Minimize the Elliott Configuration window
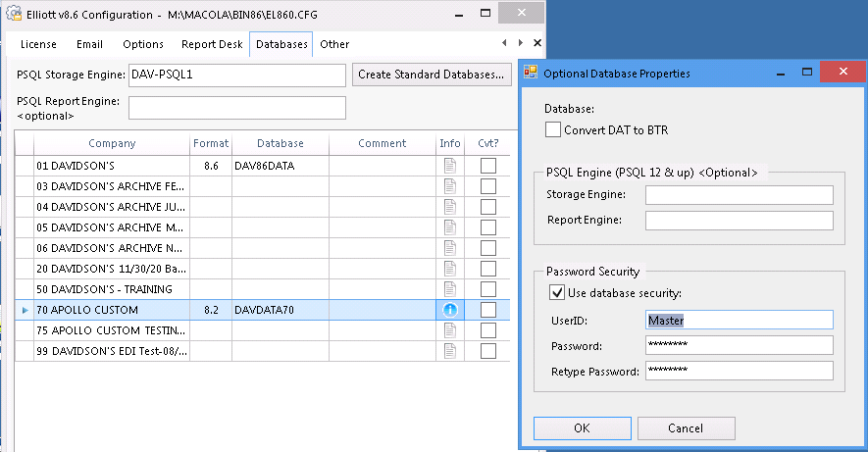This screenshot has width=868, height=452. (459, 14)
